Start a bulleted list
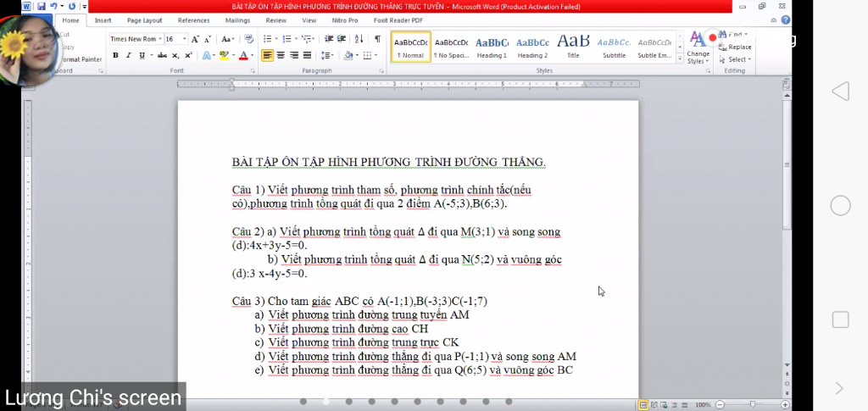Screen dimensions: 868x411 click(267, 39)
